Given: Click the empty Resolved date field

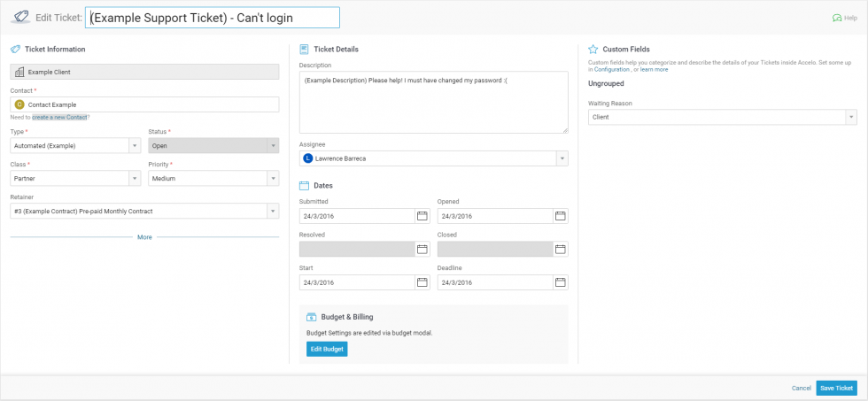Looking at the screenshot, I should [357, 250].
